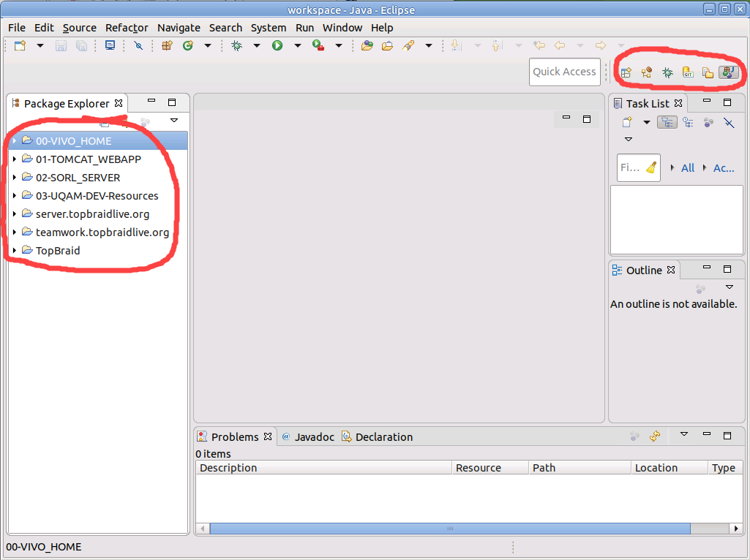Click the New Task icon in Task List
750x560 pixels.
[x=627, y=122]
